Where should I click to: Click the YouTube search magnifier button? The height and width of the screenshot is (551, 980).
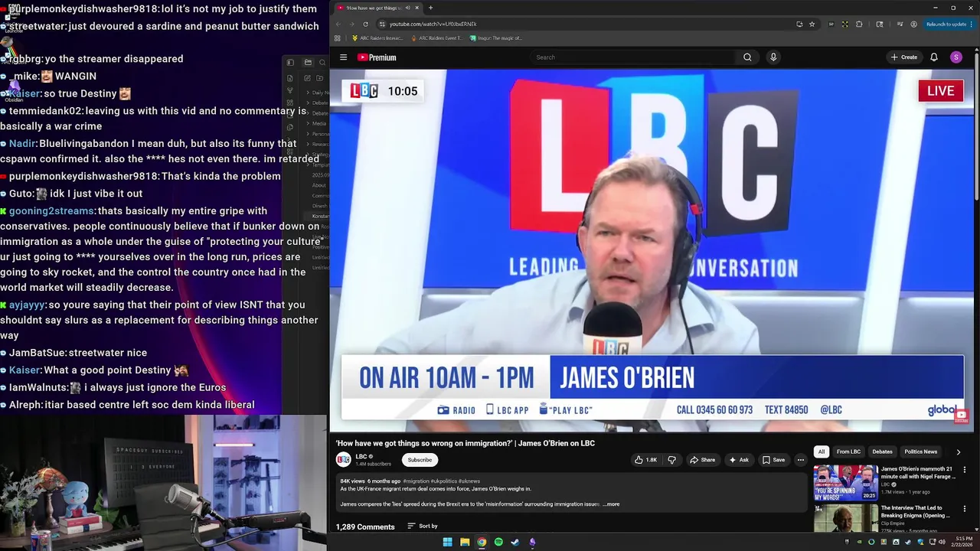pos(747,57)
